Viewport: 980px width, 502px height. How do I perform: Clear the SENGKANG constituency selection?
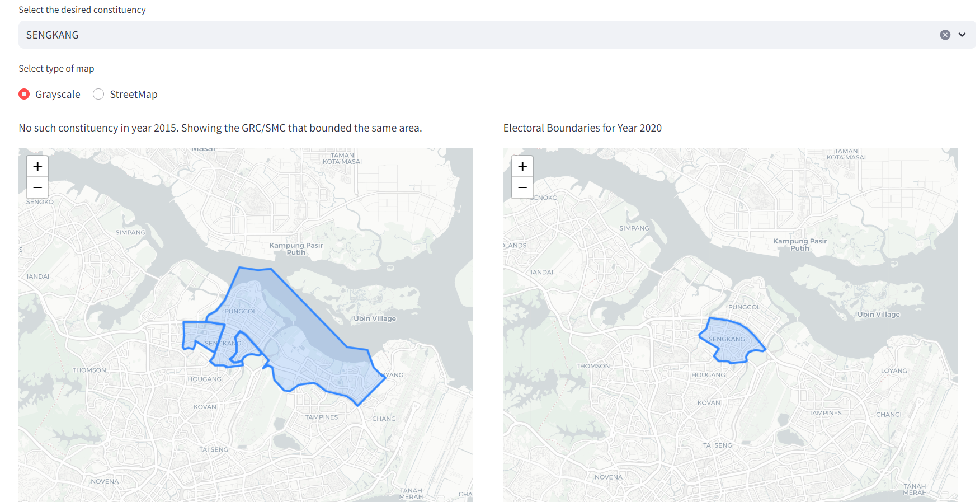[x=945, y=35]
